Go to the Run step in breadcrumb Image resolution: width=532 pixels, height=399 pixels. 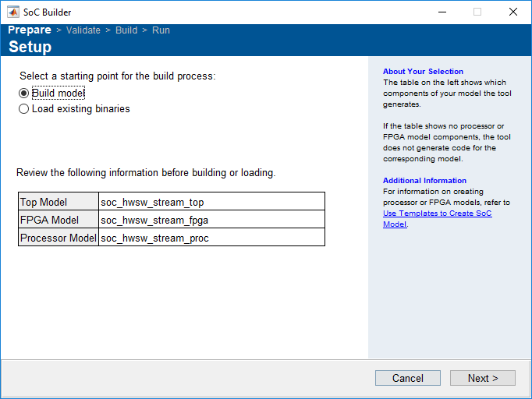pos(161,30)
